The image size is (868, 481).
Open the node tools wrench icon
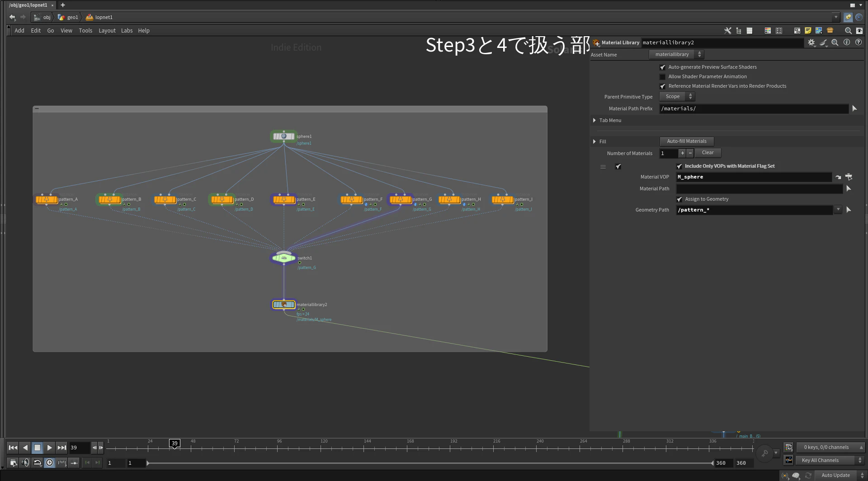[727, 31]
